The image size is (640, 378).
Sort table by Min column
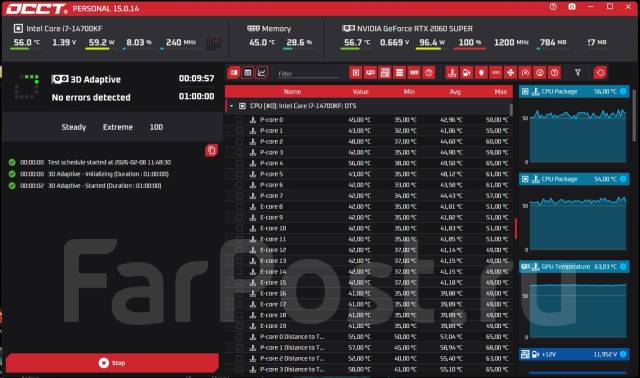(409, 92)
